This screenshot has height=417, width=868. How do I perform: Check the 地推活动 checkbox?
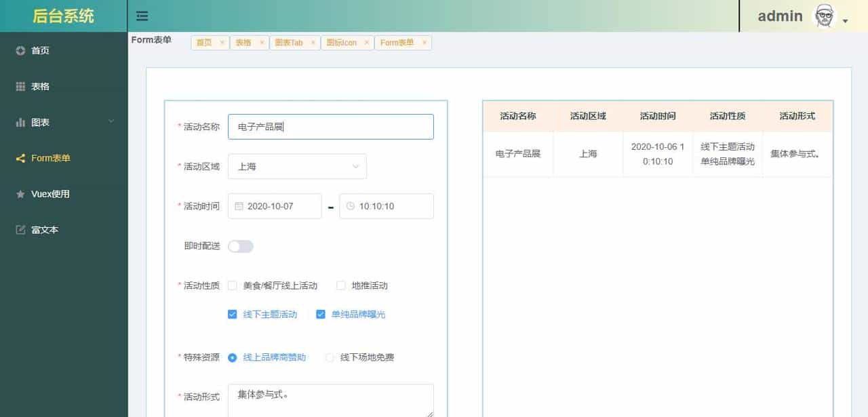[340, 285]
